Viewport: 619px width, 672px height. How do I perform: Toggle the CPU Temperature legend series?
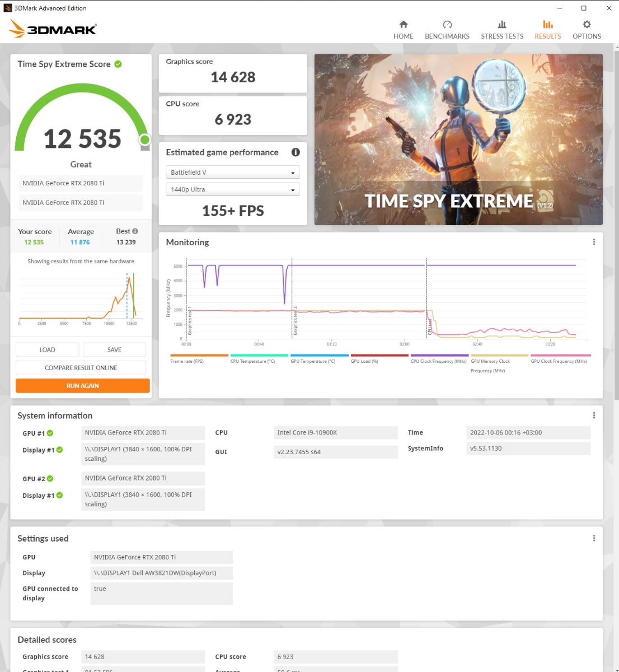pos(259,358)
